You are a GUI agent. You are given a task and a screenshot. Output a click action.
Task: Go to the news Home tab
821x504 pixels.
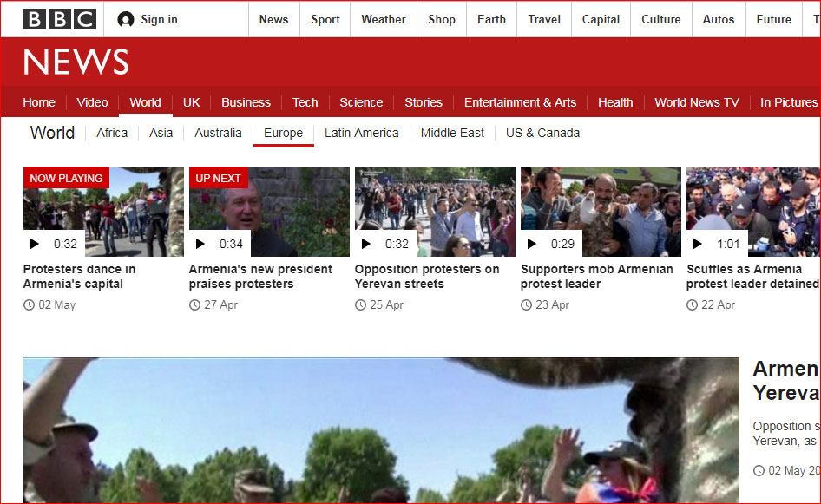tap(39, 102)
